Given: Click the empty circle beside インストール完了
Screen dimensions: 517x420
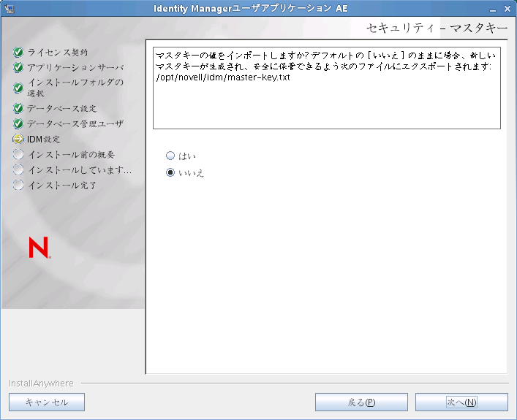Looking at the screenshot, I should point(18,185).
